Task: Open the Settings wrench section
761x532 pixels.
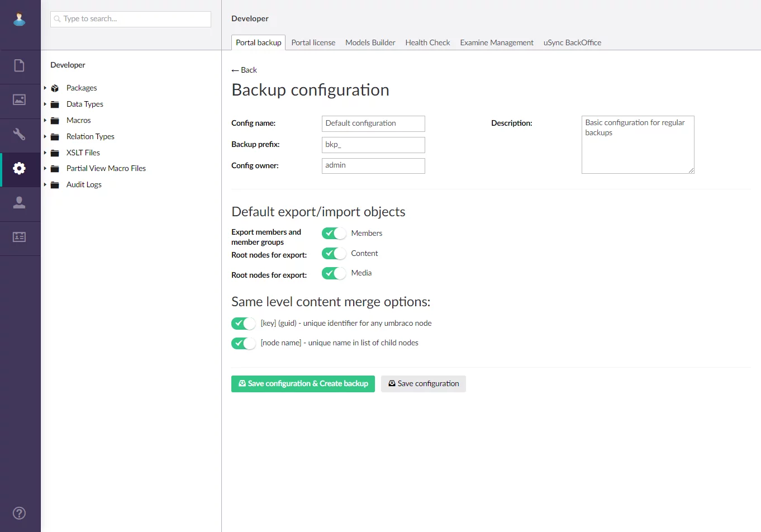Action: 20,135
